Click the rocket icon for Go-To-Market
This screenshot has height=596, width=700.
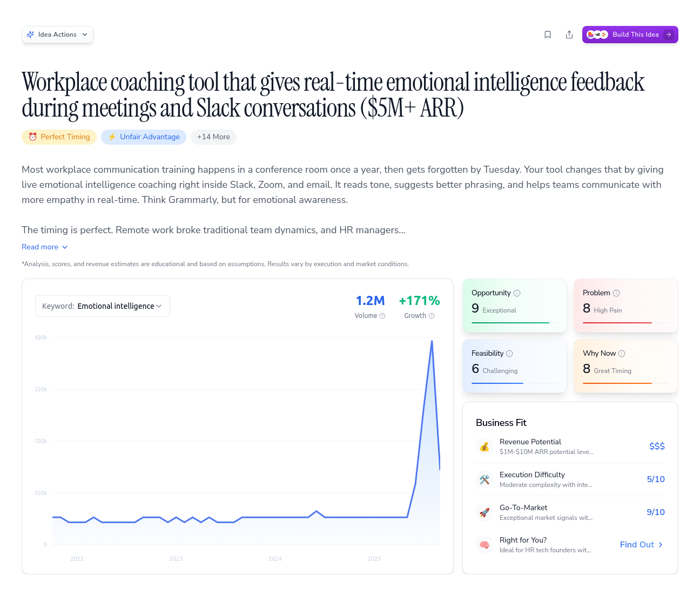tap(484, 512)
